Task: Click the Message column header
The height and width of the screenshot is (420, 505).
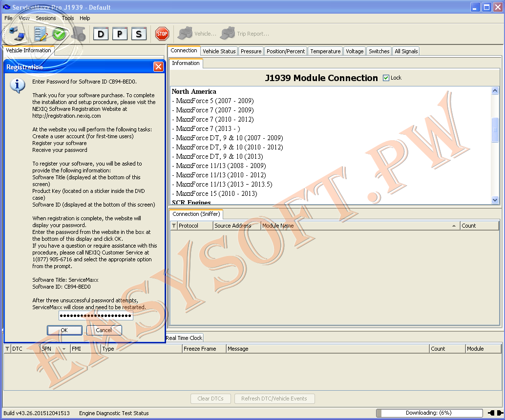Action: click(x=328, y=349)
